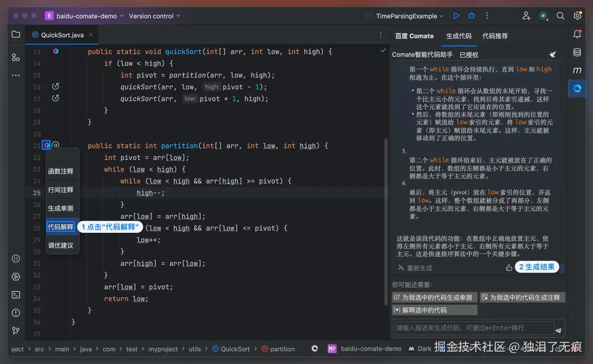Start debugging with the bug icon
Screen dimensions: 593x364
472,16
